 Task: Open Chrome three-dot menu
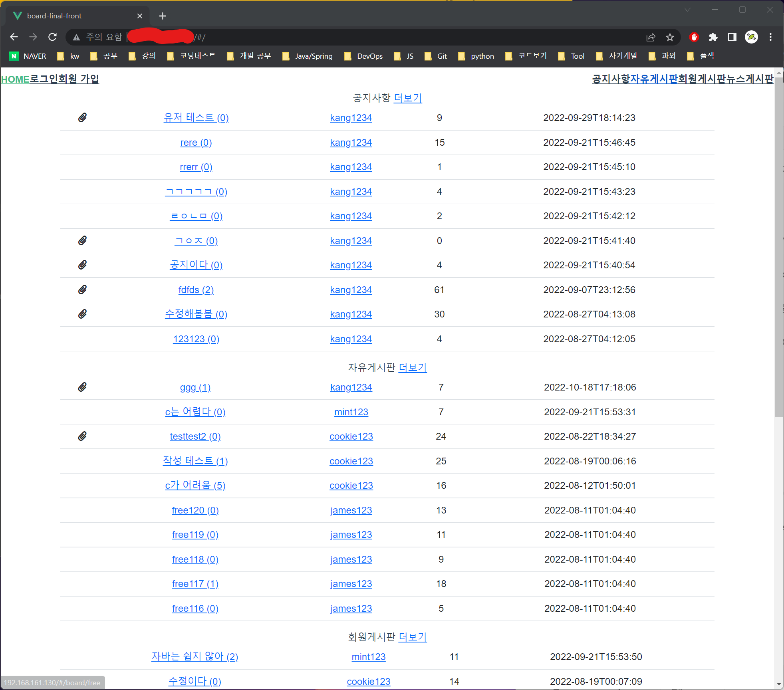coord(770,37)
